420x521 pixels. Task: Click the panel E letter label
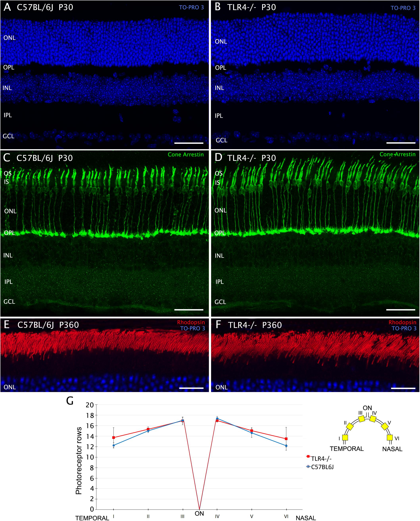coord(7,325)
